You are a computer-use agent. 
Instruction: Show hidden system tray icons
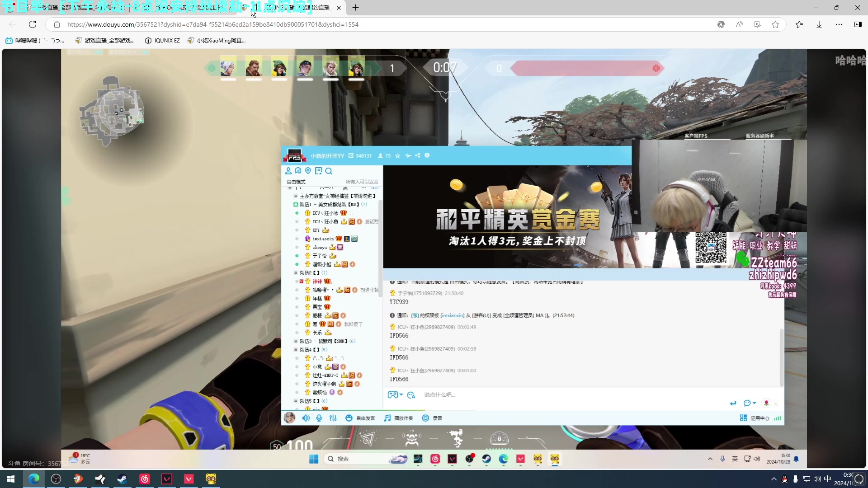[x=774, y=479]
